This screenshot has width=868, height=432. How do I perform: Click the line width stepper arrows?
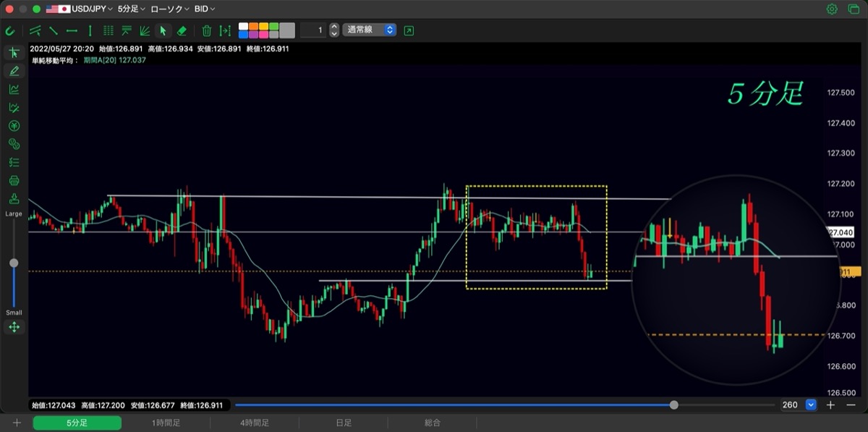coord(334,30)
